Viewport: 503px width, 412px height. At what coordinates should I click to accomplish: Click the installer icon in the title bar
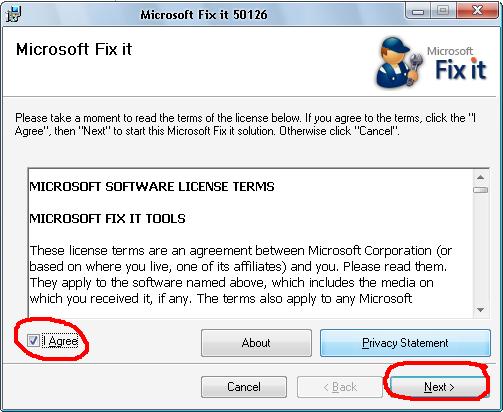[x=14, y=14]
